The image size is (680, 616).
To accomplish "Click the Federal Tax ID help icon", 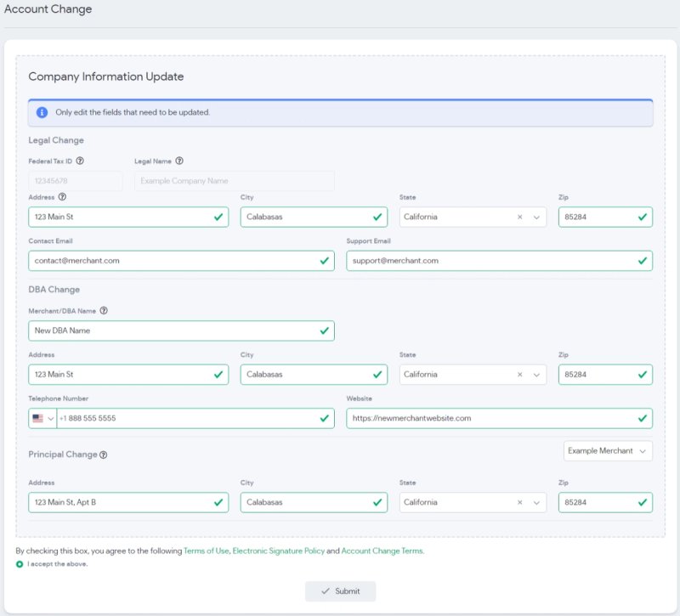I will (x=80, y=161).
